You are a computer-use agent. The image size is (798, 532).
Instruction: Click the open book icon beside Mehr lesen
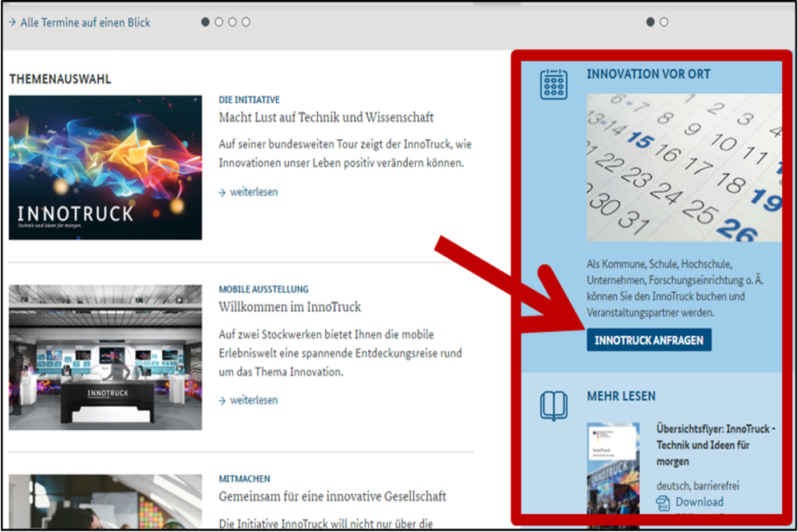(x=553, y=406)
